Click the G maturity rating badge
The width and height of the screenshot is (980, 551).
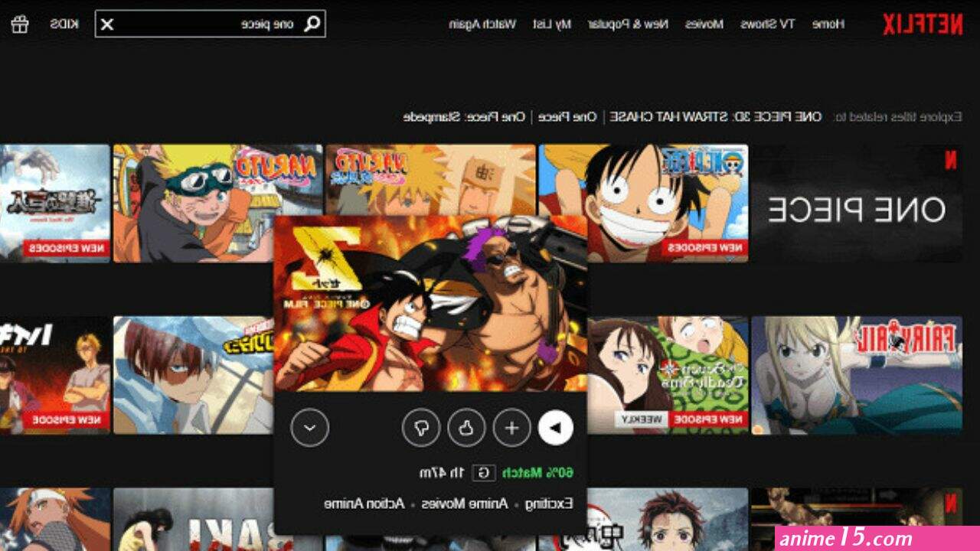[x=482, y=474]
